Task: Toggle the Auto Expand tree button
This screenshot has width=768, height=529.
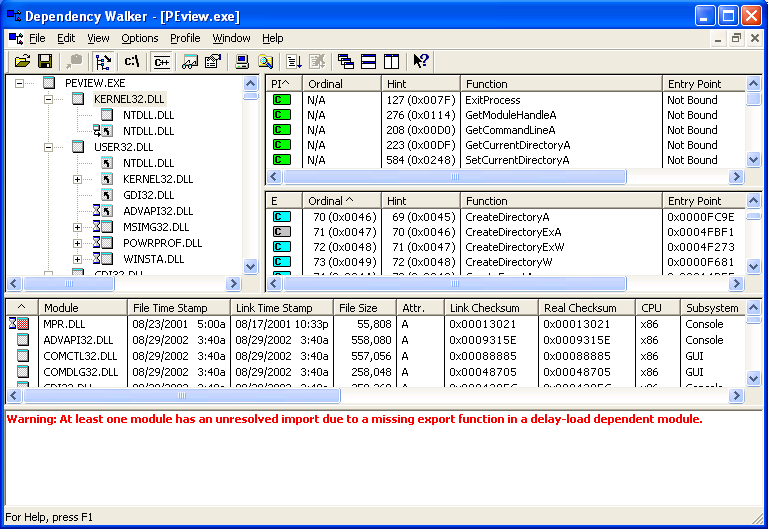Action: [x=103, y=62]
